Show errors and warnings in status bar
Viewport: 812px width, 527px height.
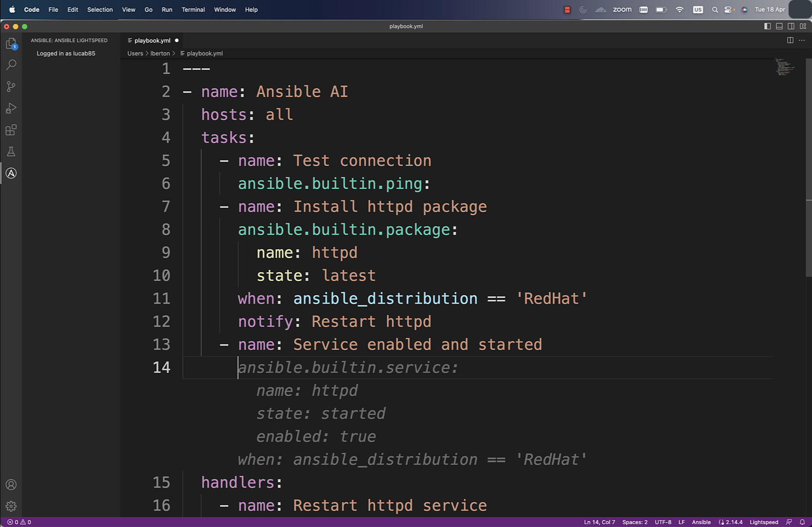pyautogui.click(x=19, y=522)
